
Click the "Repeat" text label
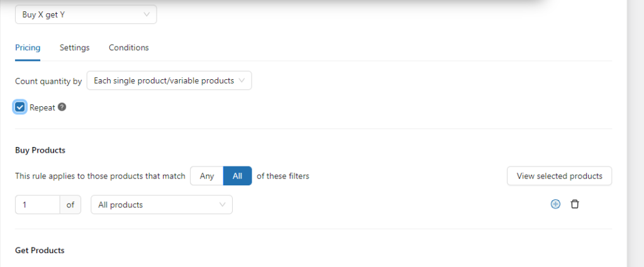[42, 107]
